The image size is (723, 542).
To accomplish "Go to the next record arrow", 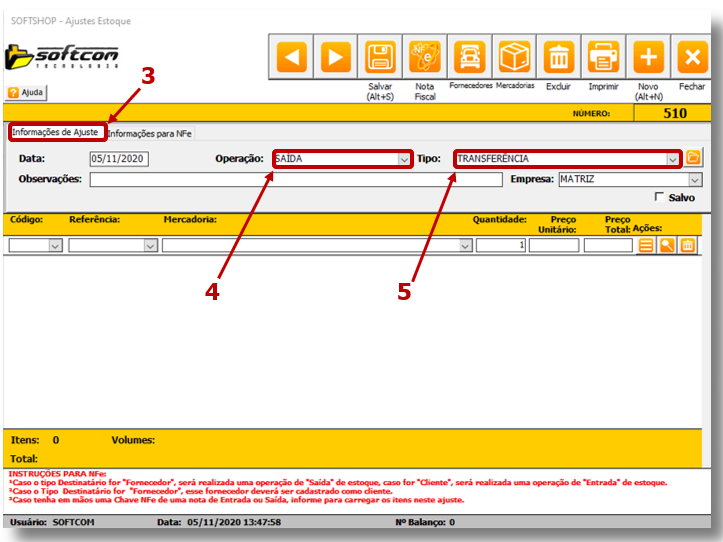I will point(337,58).
